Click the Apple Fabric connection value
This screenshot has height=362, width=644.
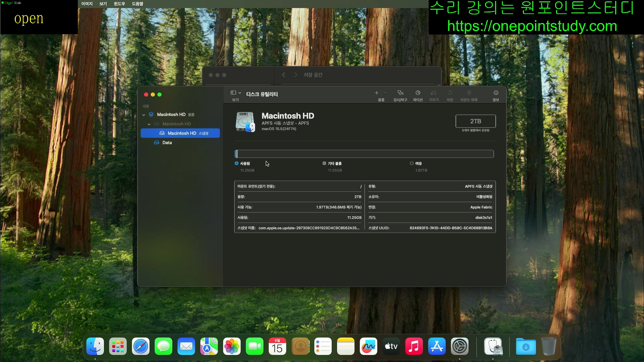click(x=481, y=207)
